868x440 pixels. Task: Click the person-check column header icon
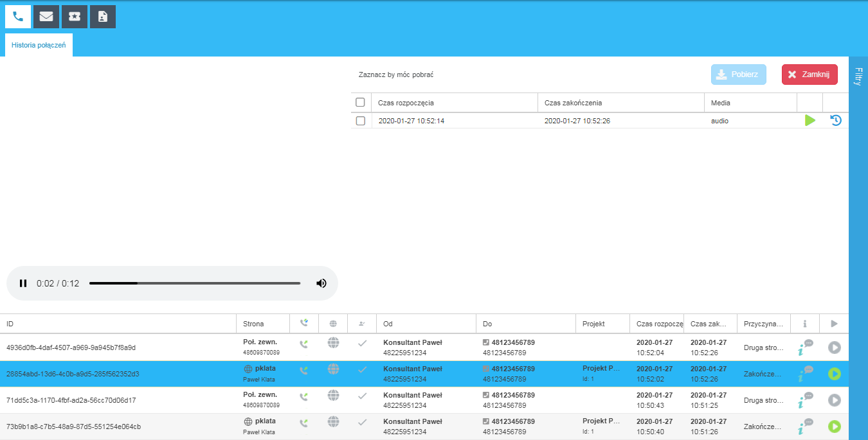(362, 324)
